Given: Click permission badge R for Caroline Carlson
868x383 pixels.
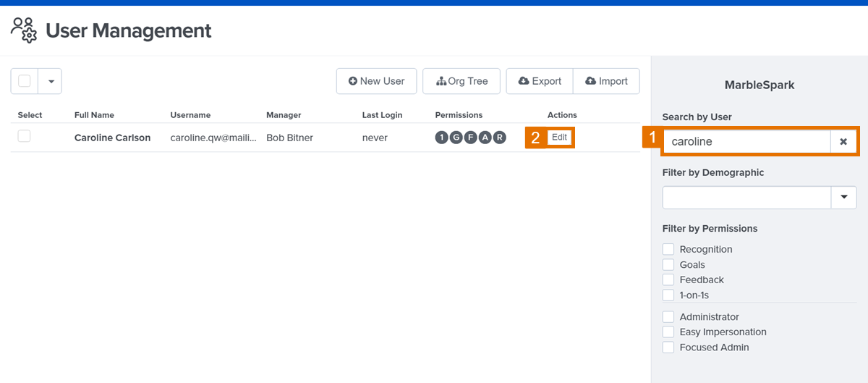Looking at the screenshot, I should (499, 138).
